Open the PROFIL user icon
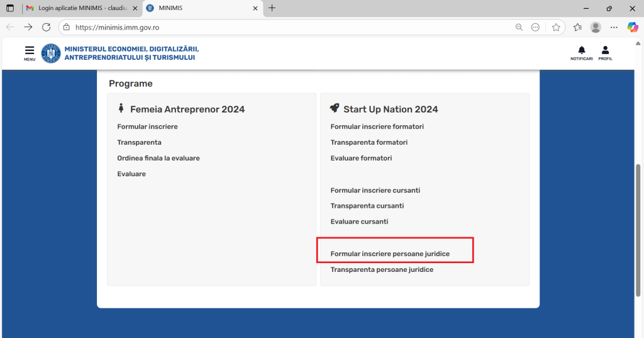The height and width of the screenshot is (338, 644). [605, 51]
